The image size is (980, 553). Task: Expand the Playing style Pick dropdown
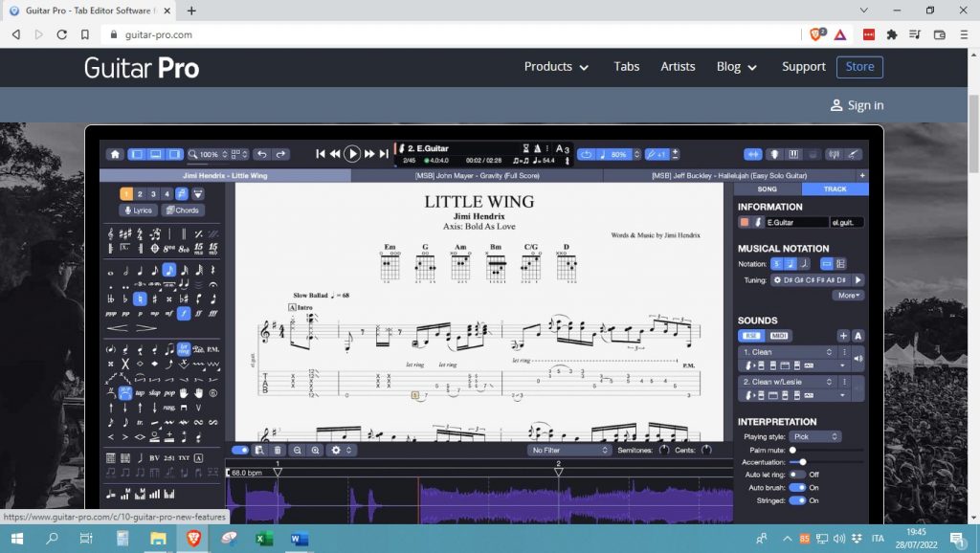pyautogui.click(x=816, y=436)
